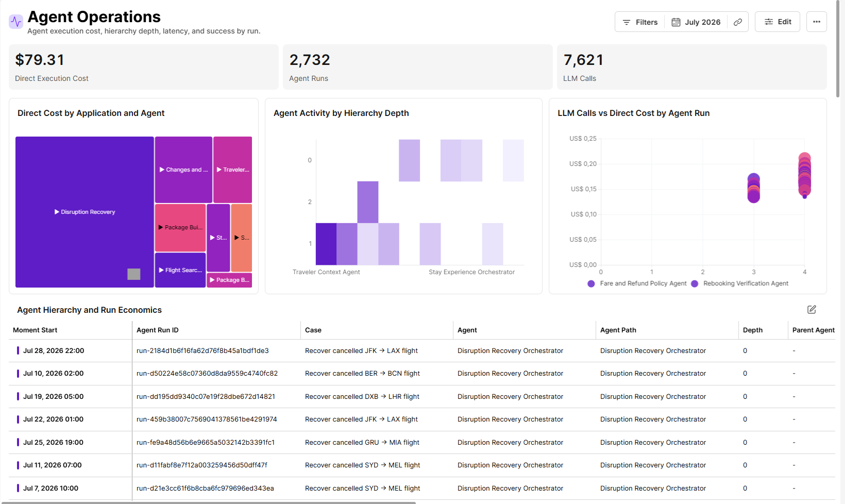Click the calendar icon beside July 2026
The width and height of the screenshot is (845, 504).
point(676,22)
